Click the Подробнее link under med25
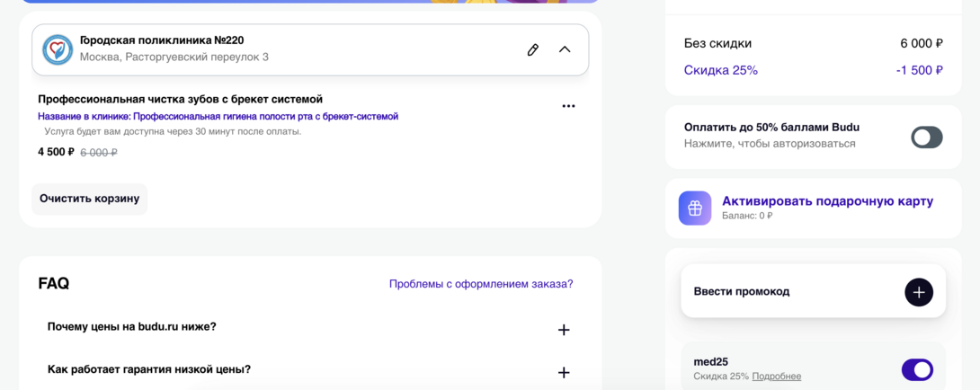 776,377
